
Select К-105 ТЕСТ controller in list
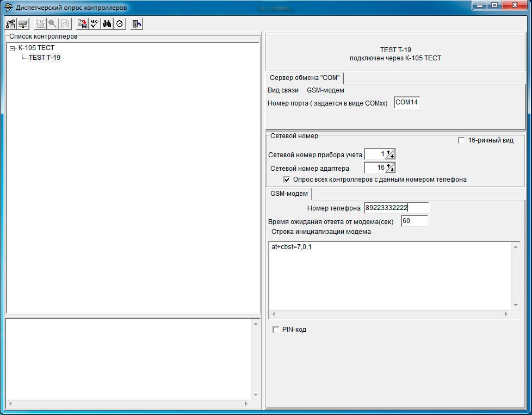(36, 48)
